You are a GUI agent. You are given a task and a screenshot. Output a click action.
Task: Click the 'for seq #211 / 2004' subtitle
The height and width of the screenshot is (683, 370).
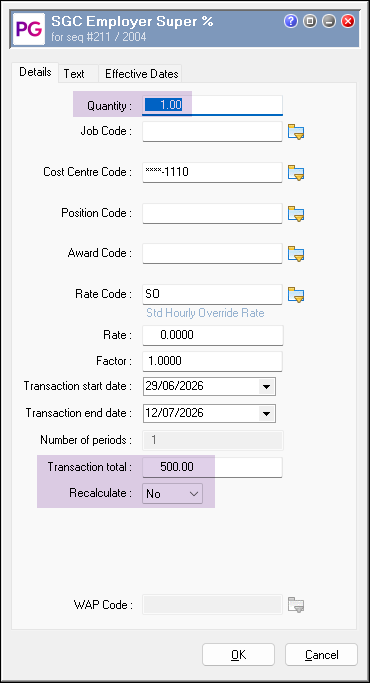click(x=98, y=37)
